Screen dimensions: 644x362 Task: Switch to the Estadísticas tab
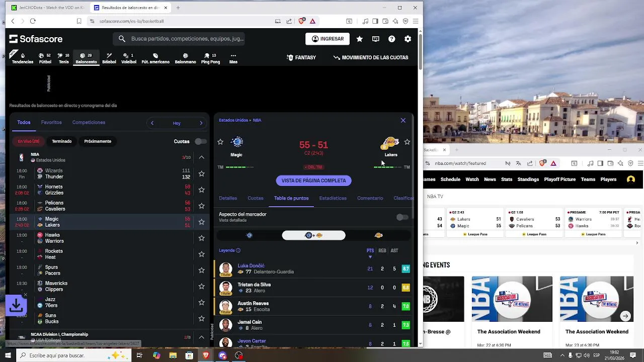coord(333,198)
